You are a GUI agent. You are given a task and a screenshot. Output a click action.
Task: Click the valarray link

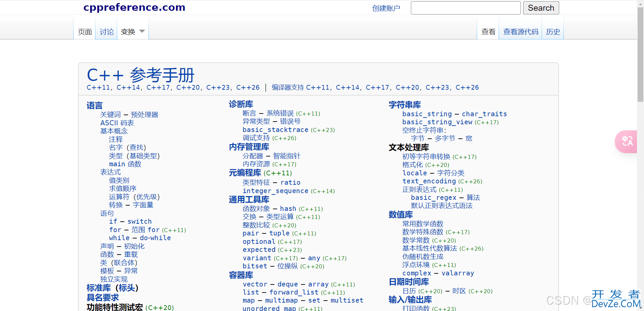click(458, 273)
